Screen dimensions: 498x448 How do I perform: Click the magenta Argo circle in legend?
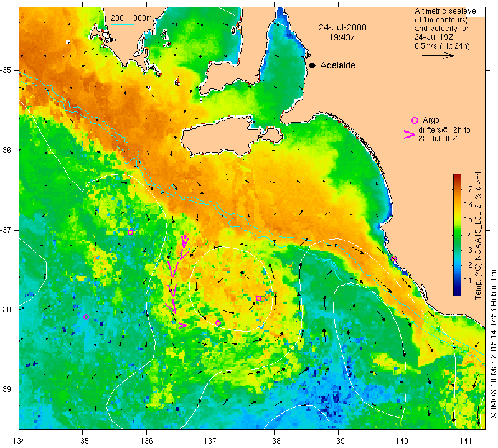[415, 120]
